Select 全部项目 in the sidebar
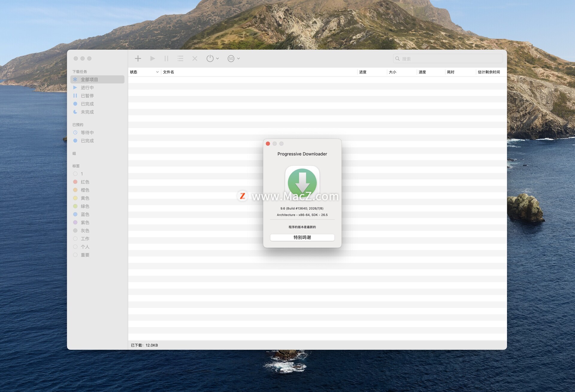This screenshot has height=392, width=575. [97, 79]
